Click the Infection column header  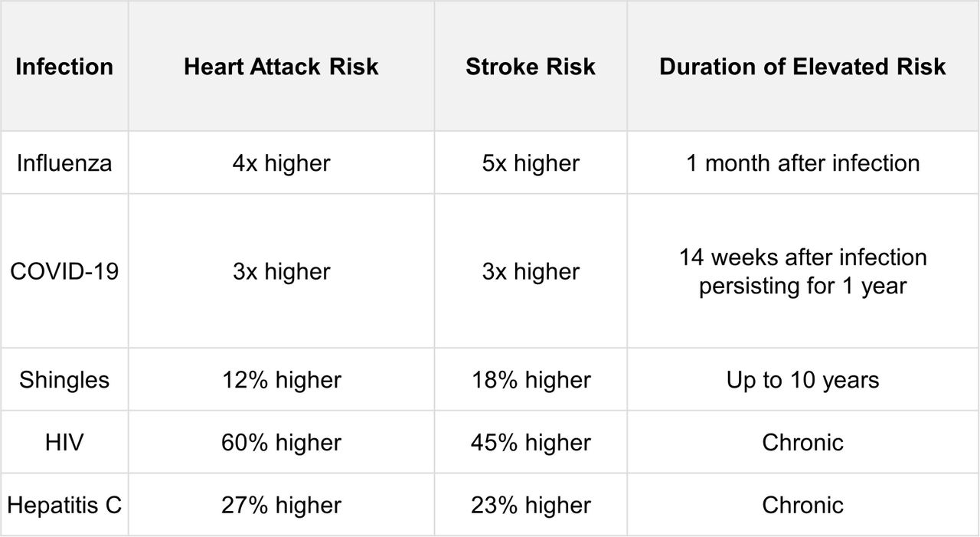click(64, 67)
